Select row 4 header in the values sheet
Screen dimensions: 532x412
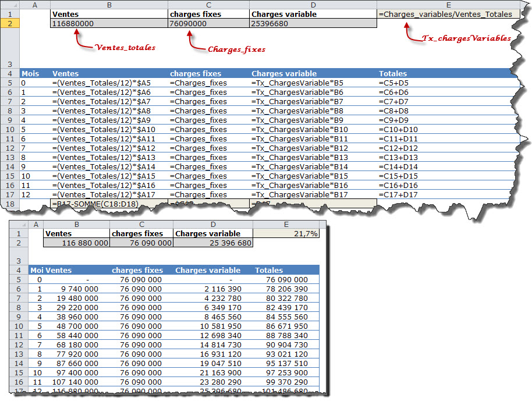[x=19, y=270]
